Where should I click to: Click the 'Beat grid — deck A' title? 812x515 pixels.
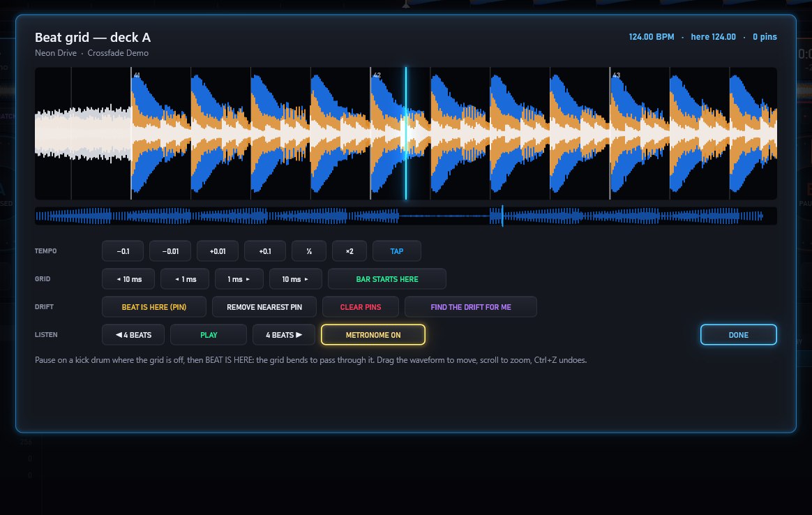click(x=93, y=37)
